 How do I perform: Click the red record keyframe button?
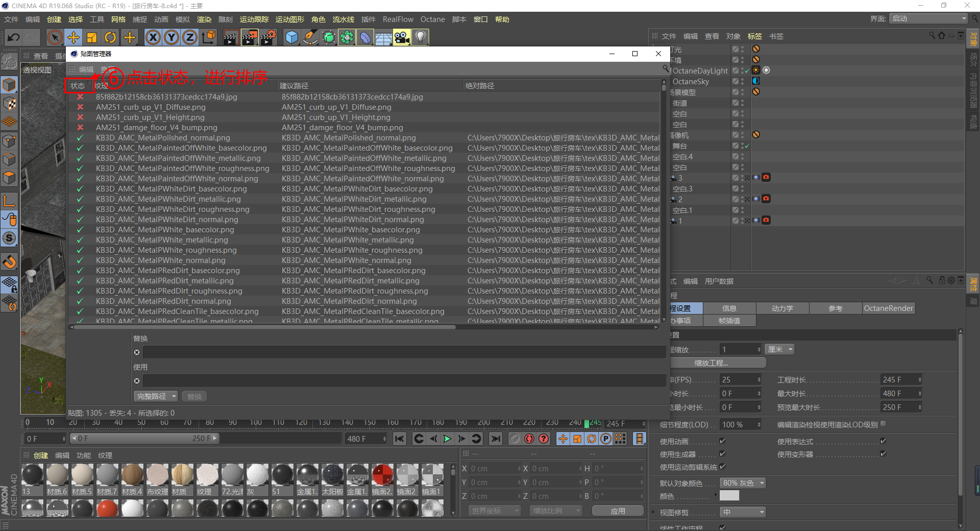pos(529,439)
